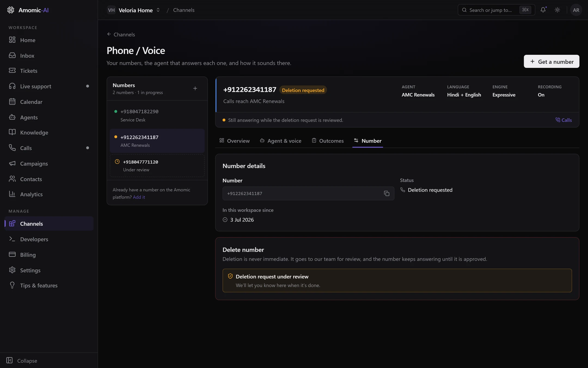Click 'Deletion request under review' notice
The height and width of the screenshot is (368, 588).
click(x=397, y=280)
